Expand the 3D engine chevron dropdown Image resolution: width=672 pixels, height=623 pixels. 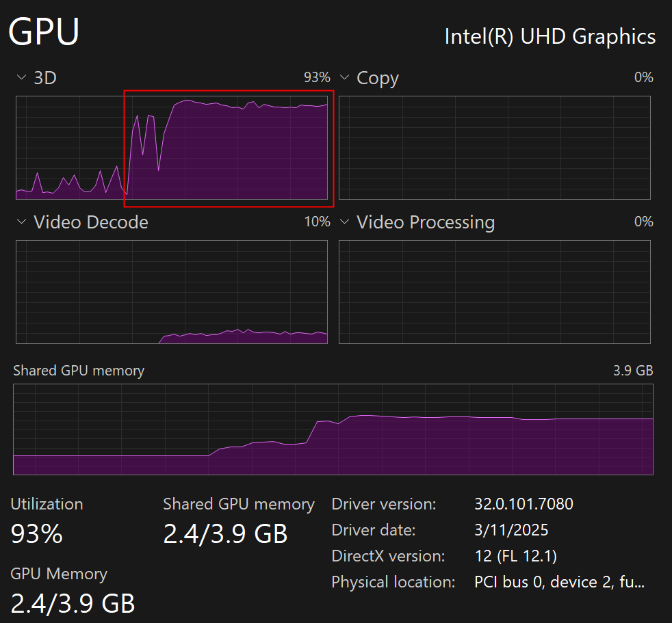coord(21,78)
